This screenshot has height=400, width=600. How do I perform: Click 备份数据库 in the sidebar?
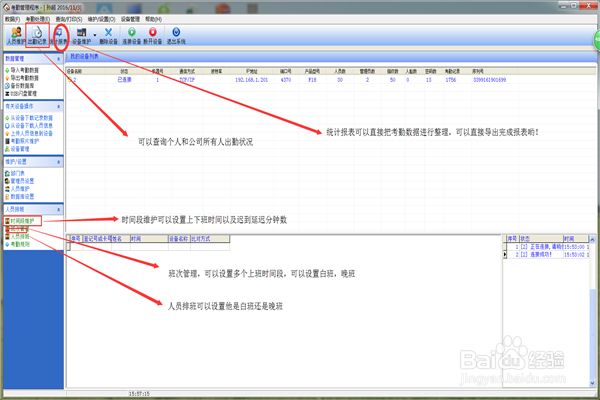[19, 85]
